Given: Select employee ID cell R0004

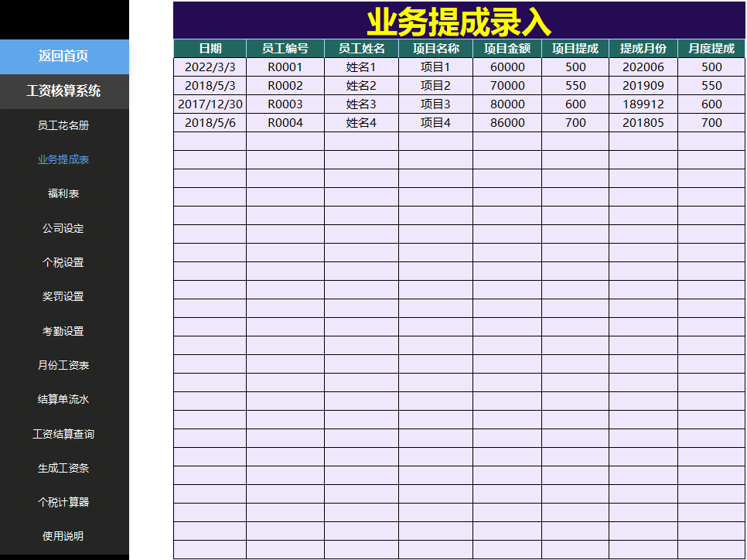Looking at the screenshot, I should (x=285, y=123).
